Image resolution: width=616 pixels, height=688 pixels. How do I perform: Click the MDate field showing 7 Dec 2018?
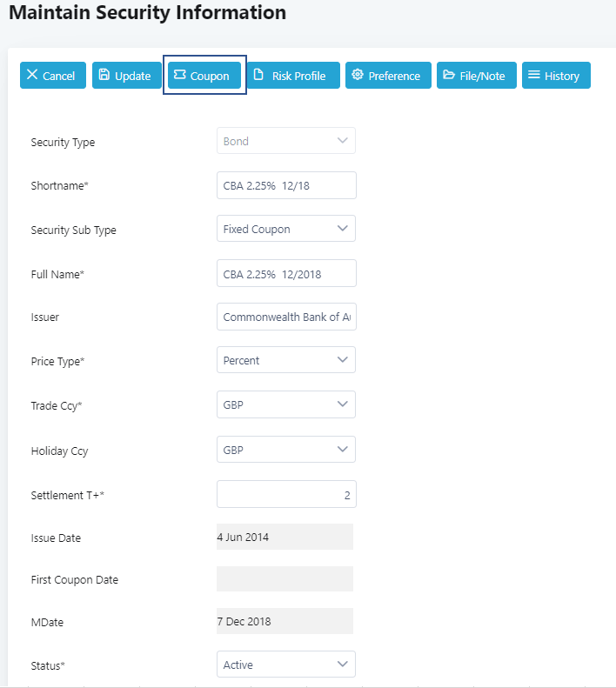(x=285, y=621)
